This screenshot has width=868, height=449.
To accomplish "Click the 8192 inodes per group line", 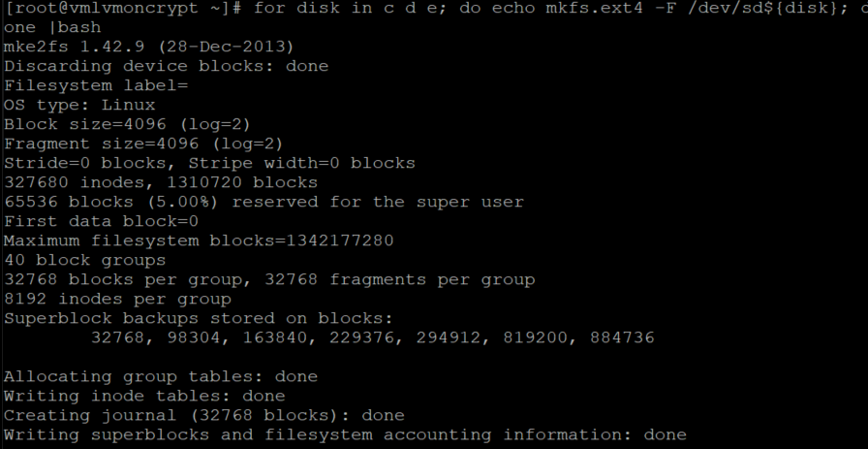I will [x=117, y=299].
